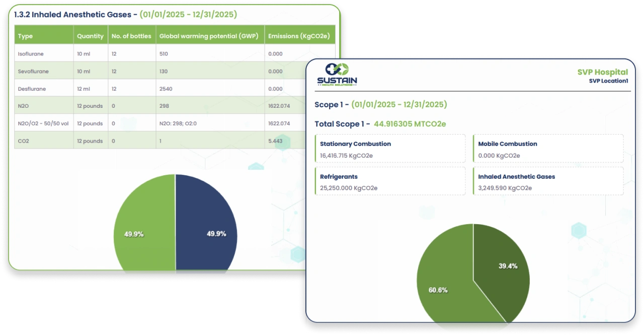This screenshot has height=335, width=644.
Task: Click the SVP Hospital title
Action: click(602, 72)
